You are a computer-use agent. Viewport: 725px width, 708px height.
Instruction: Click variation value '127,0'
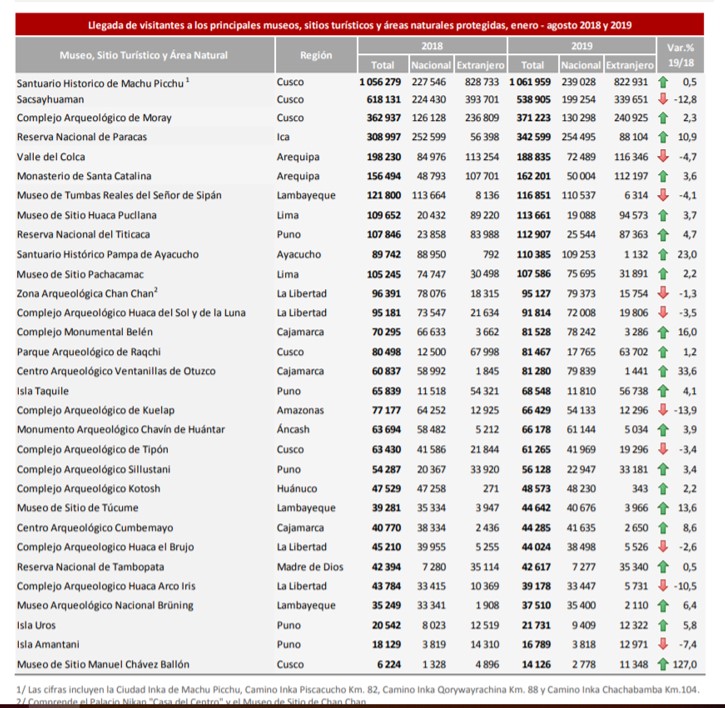[x=685, y=665]
